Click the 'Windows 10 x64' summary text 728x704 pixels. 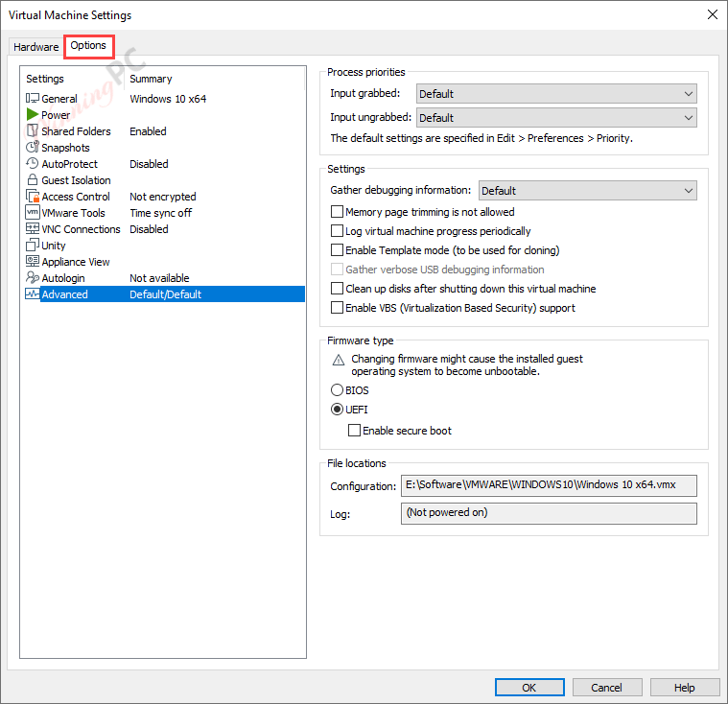(x=168, y=99)
